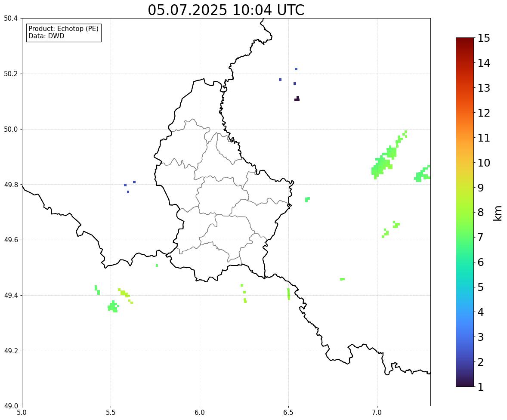The height and width of the screenshot is (420, 507).
Task: Click latitude axis label 49.0
Action: pos(11,406)
